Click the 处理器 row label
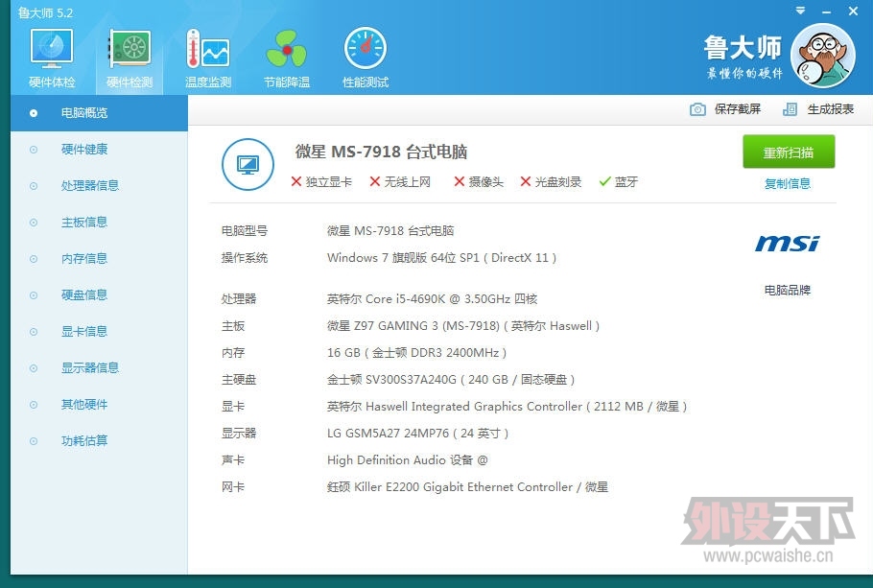Screen dimensions: 873x588 (x=238, y=299)
